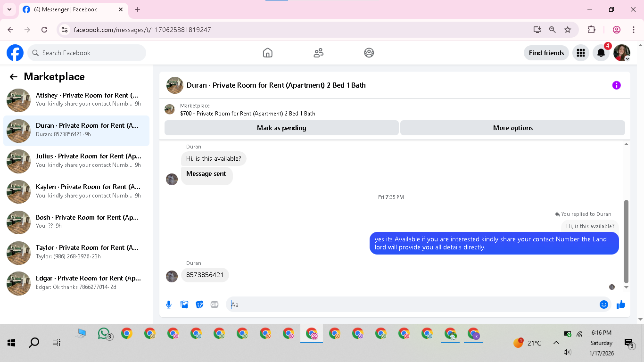
Task: Focus the Search Facebook field
Action: coord(87,53)
